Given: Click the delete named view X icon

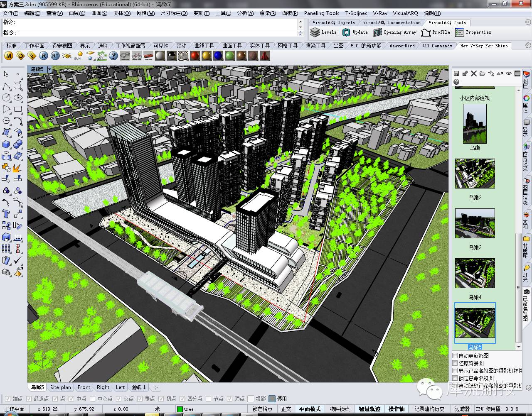Looking at the screenshot, I should coord(473,73).
